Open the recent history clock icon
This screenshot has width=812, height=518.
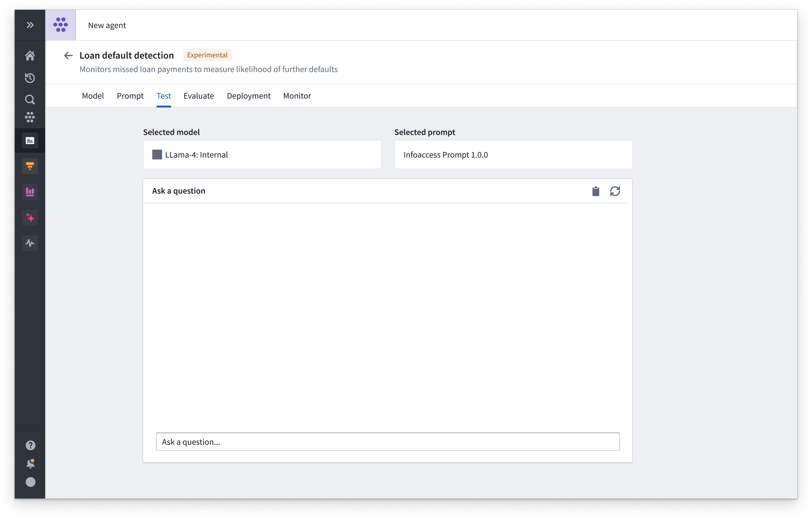point(30,78)
